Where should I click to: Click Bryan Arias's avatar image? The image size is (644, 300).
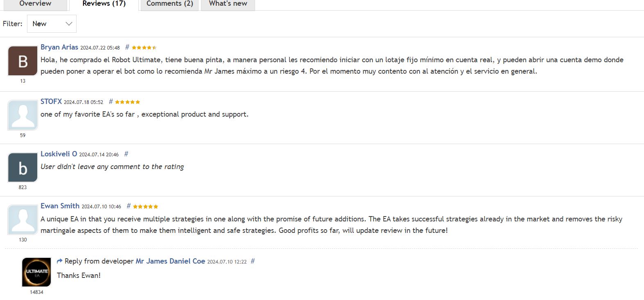point(23,60)
